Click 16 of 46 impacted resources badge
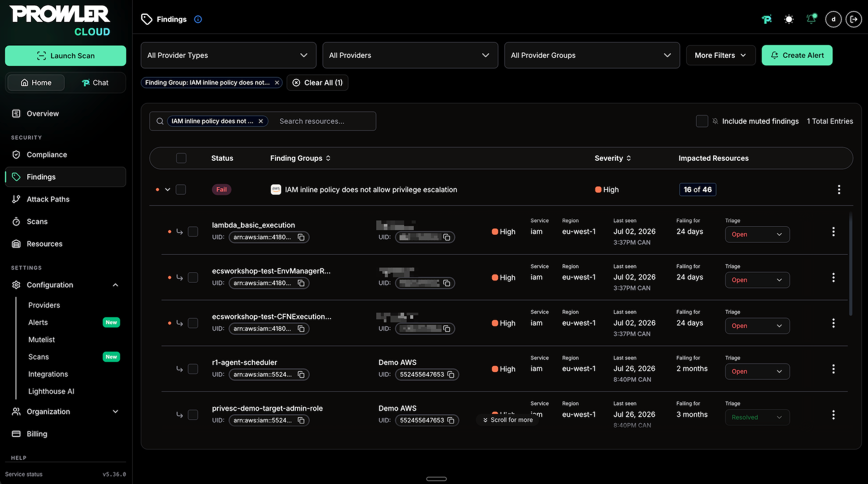The width and height of the screenshot is (868, 484). pos(698,190)
